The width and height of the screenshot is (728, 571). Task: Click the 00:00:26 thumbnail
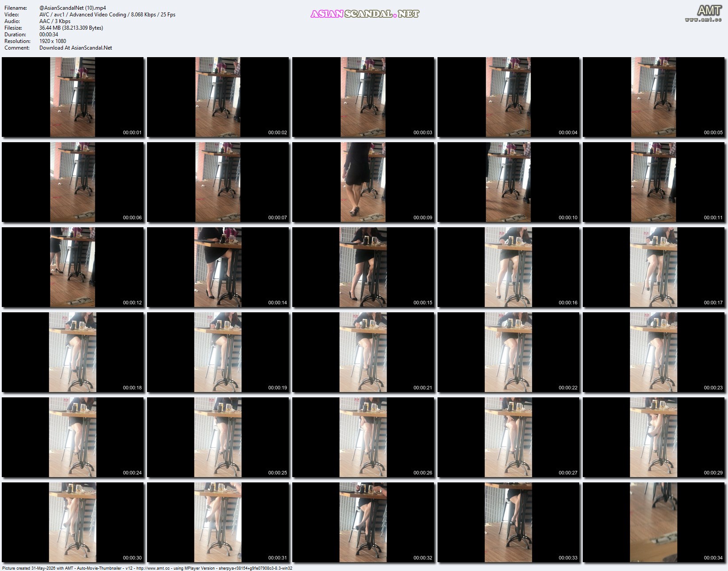[363, 437]
